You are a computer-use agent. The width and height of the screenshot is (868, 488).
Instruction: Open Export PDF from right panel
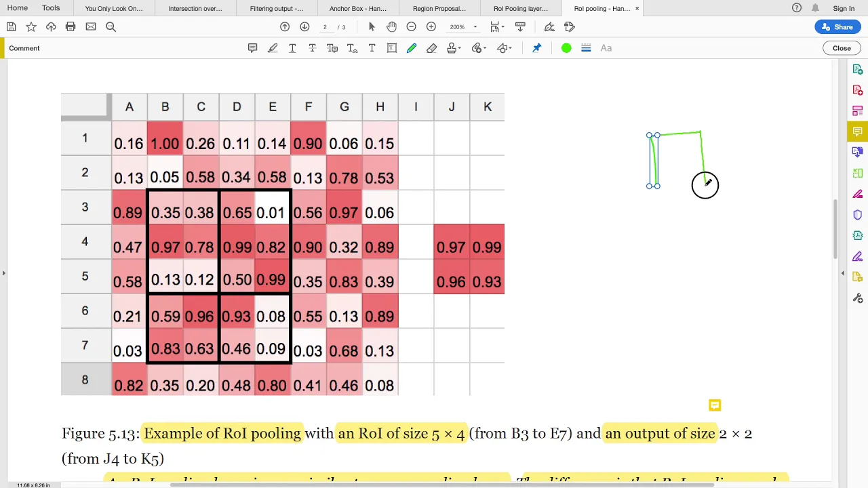coord(858,69)
